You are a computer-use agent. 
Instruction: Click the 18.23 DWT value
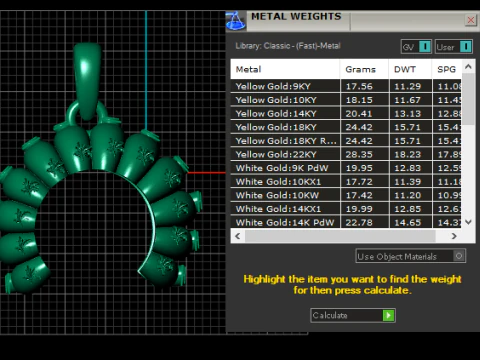(x=408, y=155)
